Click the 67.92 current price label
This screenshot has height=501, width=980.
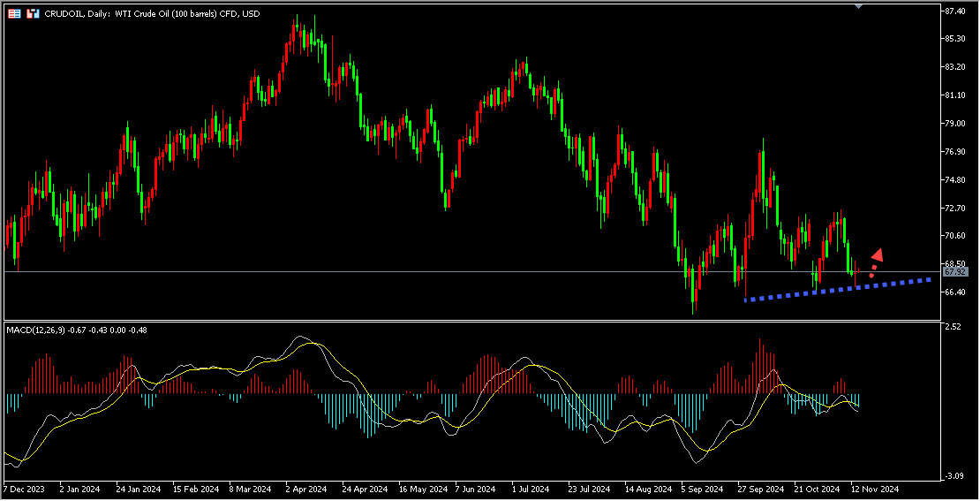[x=956, y=272]
